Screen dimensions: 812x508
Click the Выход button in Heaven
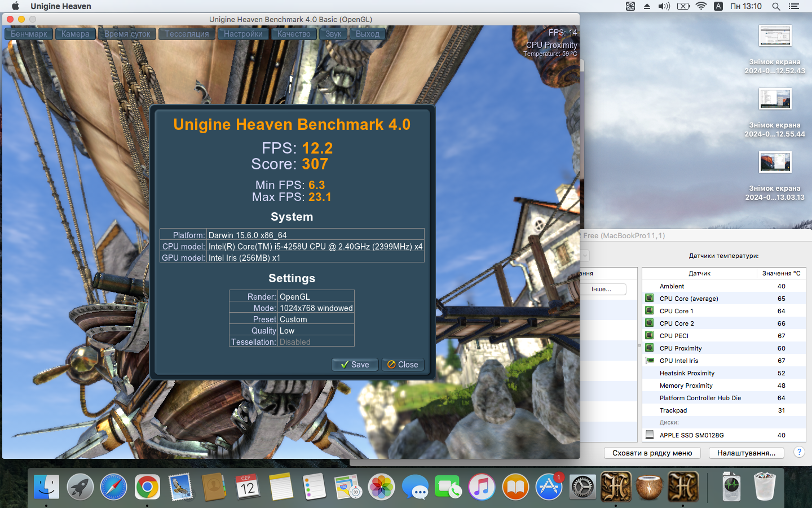pos(368,34)
